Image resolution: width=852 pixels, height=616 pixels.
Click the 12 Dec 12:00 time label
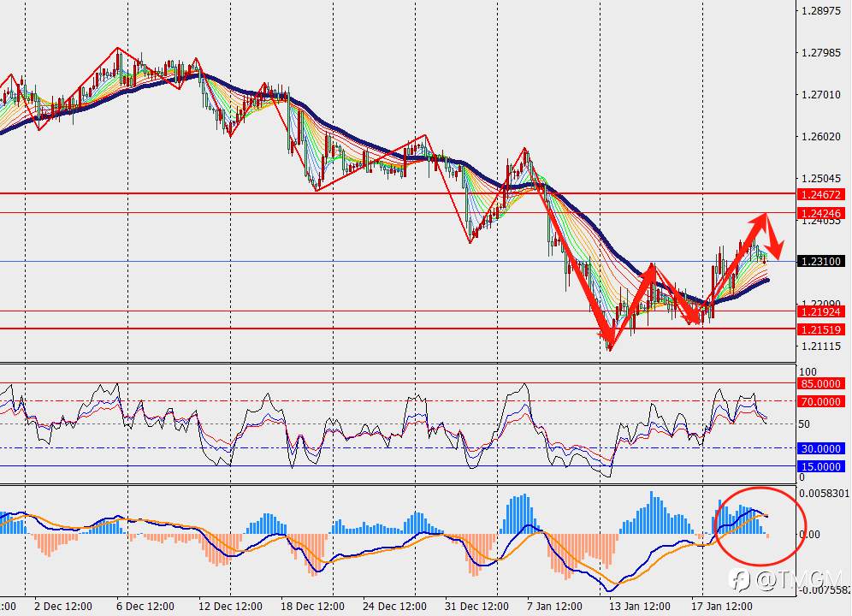(230, 607)
